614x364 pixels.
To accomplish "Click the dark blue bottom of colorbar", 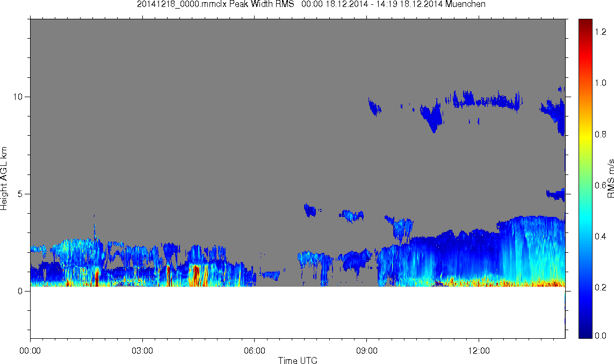I will pyautogui.click(x=586, y=332).
